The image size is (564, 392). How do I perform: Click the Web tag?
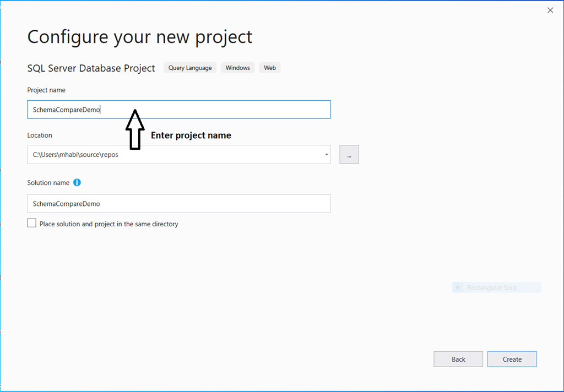(270, 68)
